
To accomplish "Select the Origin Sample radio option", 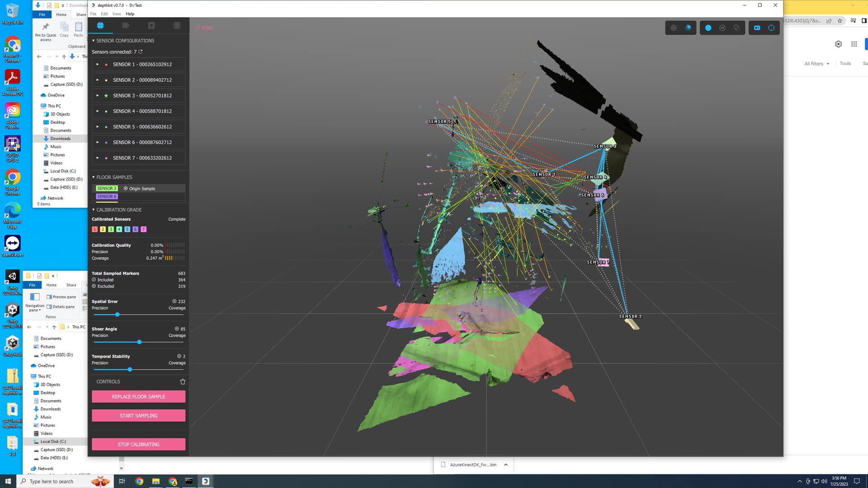I will click(126, 188).
